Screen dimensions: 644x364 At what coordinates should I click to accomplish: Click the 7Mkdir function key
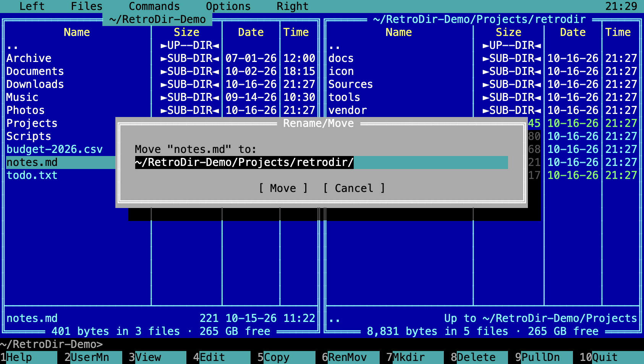coord(415,357)
